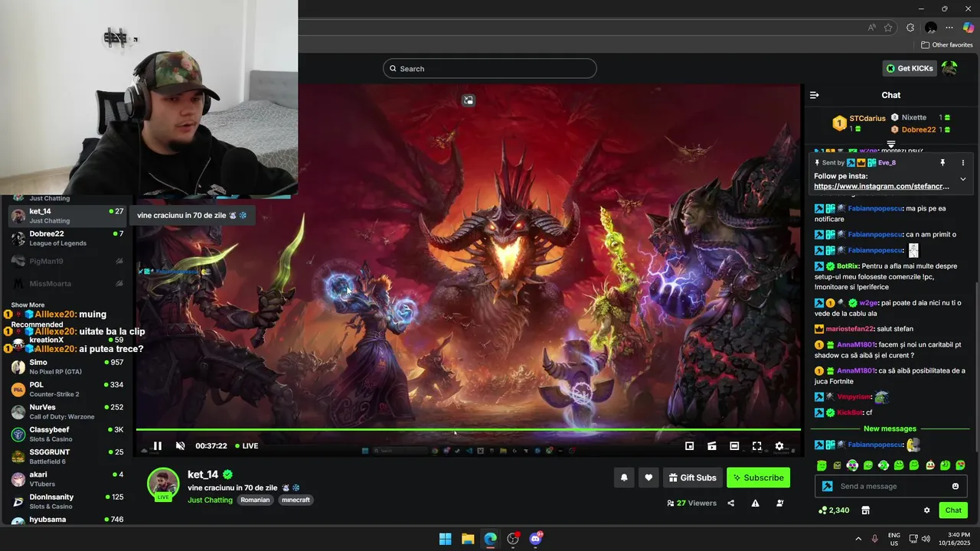
Task: Click the minecraft tag
Action: point(296,500)
